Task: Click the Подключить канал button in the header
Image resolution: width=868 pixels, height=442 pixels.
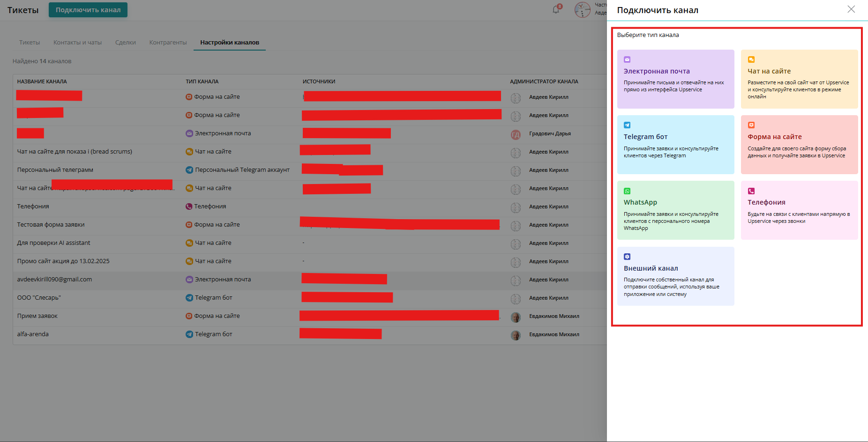Action: point(88,10)
